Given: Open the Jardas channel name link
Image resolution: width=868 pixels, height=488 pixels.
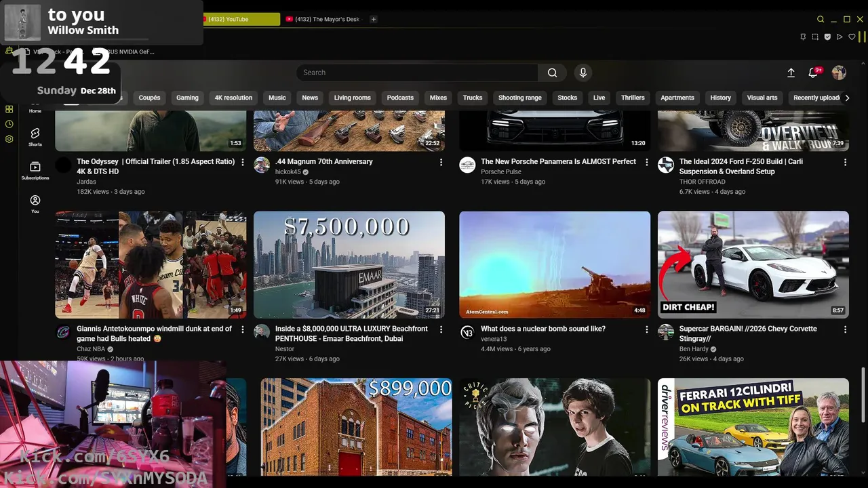Looking at the screenshot, I should click(x=86, y=182).
